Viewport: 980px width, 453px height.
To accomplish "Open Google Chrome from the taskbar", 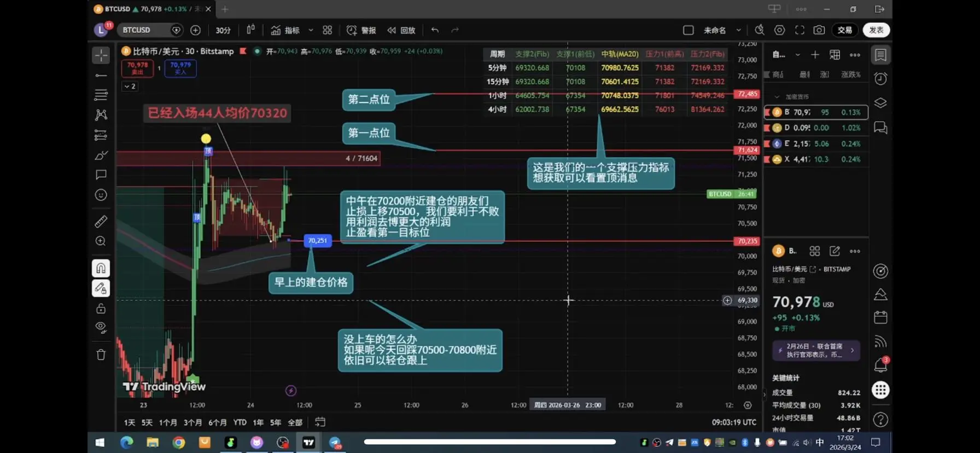I will coord(178,443).
